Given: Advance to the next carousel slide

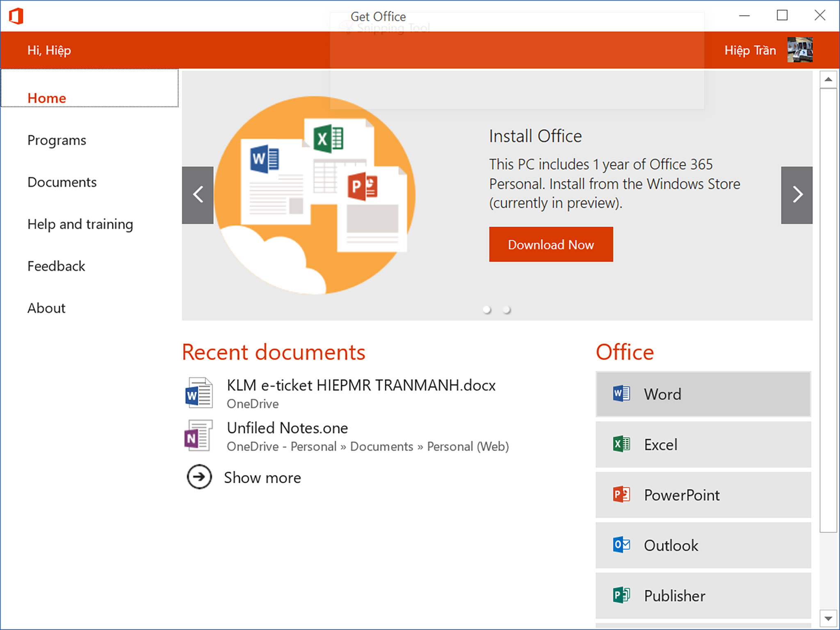Looking at the screenshot, I should (797, 195).
